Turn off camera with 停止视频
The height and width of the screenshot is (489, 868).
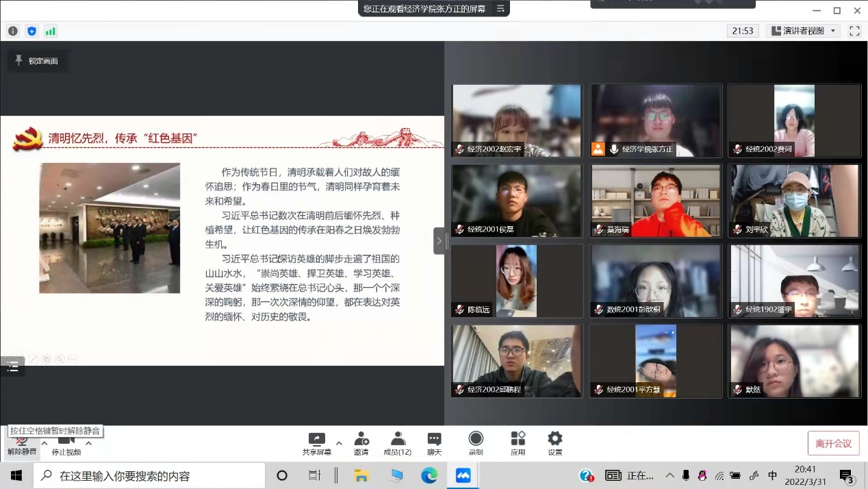pyautogui.click(x=66, y=445)
